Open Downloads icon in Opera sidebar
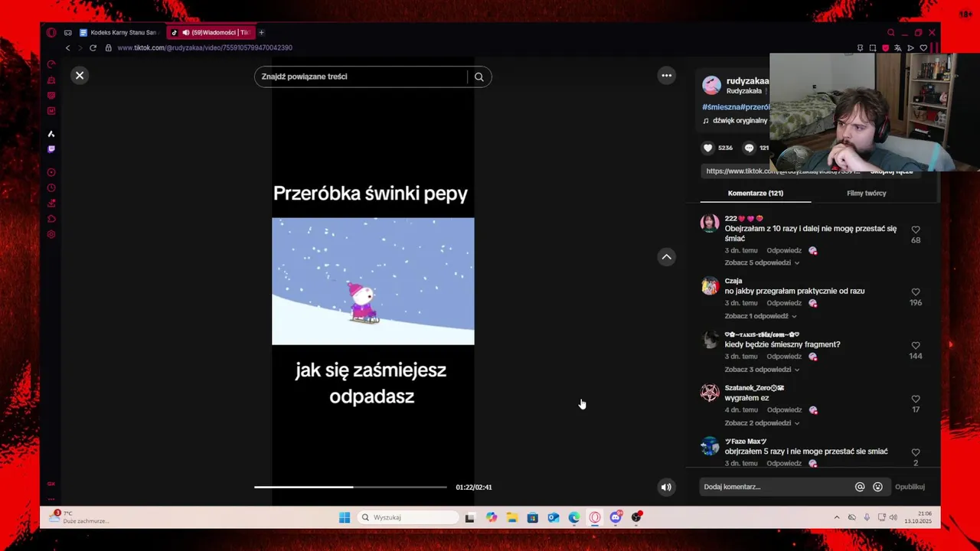 click(x=51, y=204)
